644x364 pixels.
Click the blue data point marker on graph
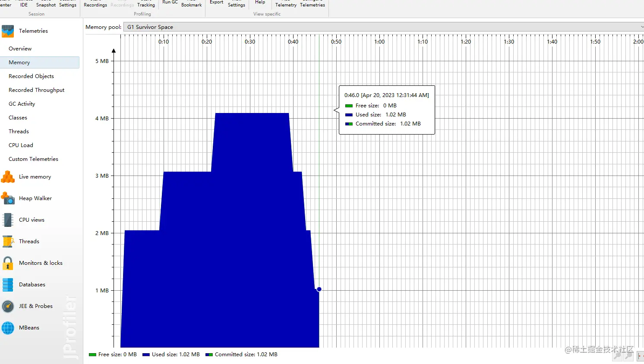pos(319,289)
